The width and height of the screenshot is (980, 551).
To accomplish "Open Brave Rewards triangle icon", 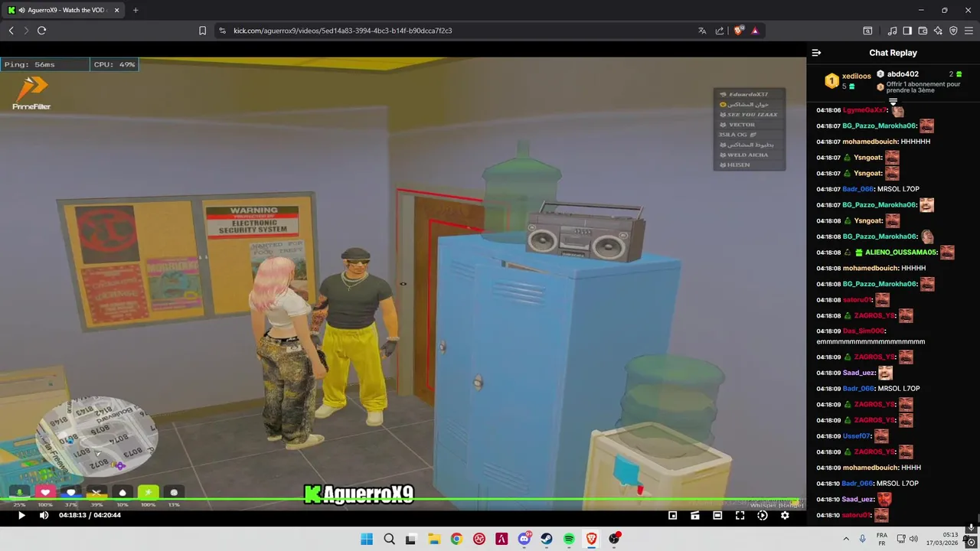I will (755, 31).
